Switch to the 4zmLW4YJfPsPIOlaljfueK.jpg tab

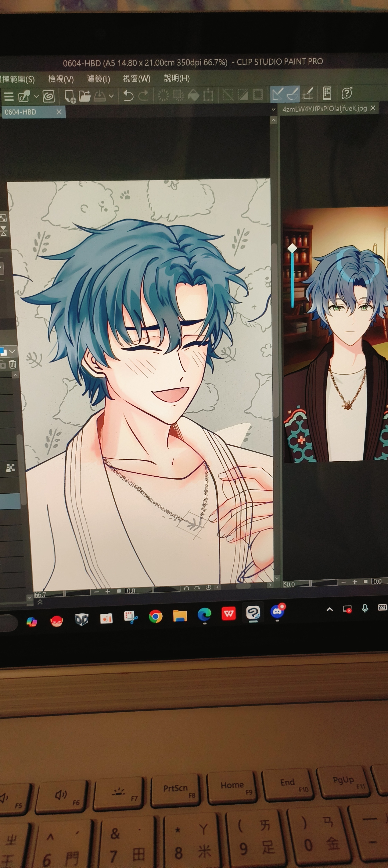coord(324,108)
